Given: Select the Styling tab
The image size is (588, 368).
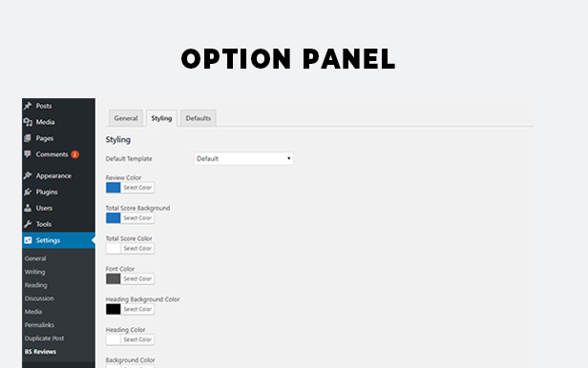Looking at the screenshot, I should click(x=161, y=118).
